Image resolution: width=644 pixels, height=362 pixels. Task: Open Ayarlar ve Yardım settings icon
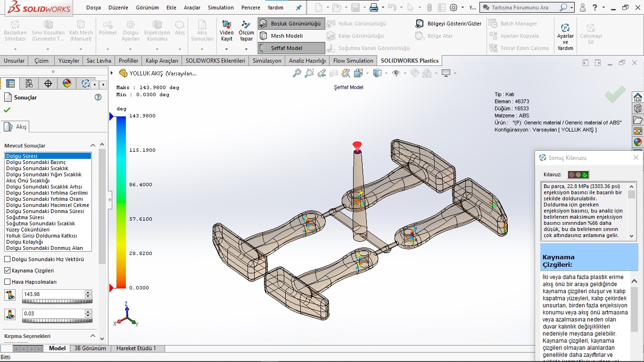565,28
